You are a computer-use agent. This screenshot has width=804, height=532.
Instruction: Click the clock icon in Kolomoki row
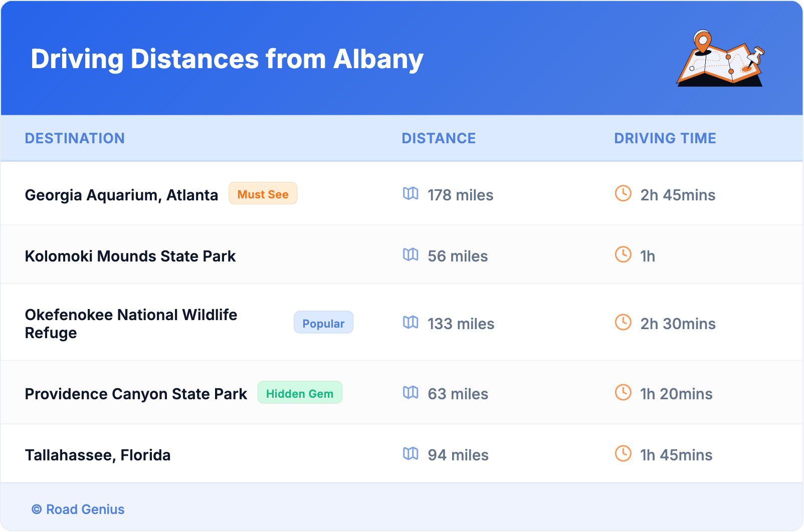point(623,254)
